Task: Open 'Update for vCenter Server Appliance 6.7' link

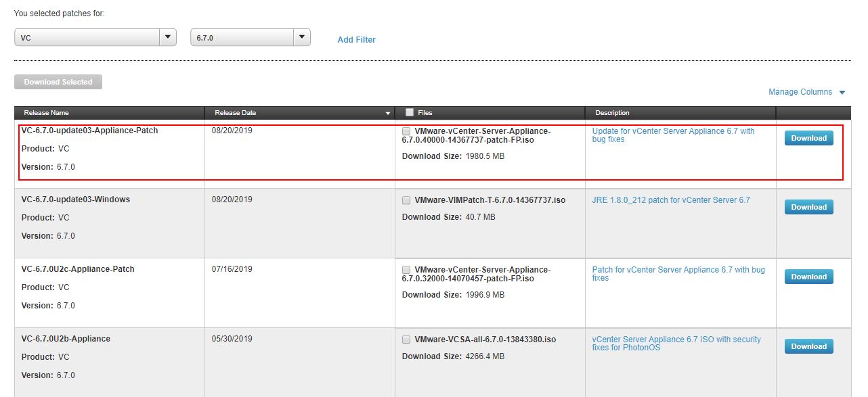Action: 673,135
